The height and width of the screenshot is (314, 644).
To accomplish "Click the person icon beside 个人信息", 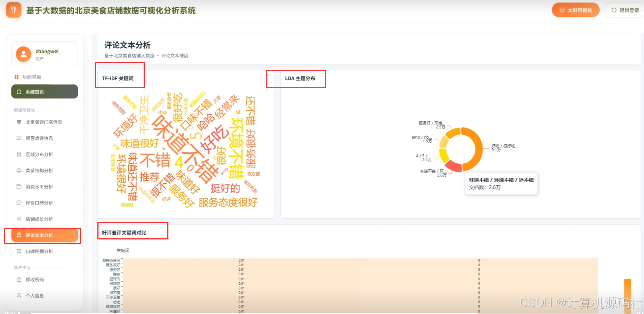I will click(x=19, y=296).
